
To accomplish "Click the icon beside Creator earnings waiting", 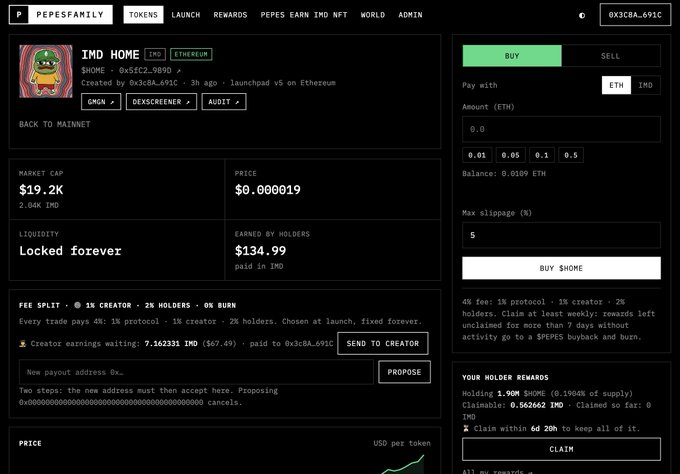I will pyautogui.click(x=23, y=343).
